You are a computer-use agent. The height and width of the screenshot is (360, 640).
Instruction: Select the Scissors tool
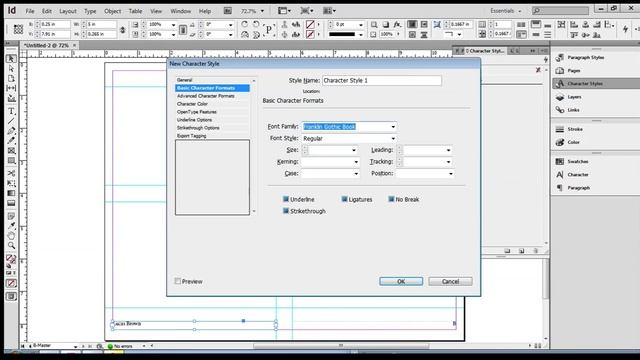(x=11, y=173)
